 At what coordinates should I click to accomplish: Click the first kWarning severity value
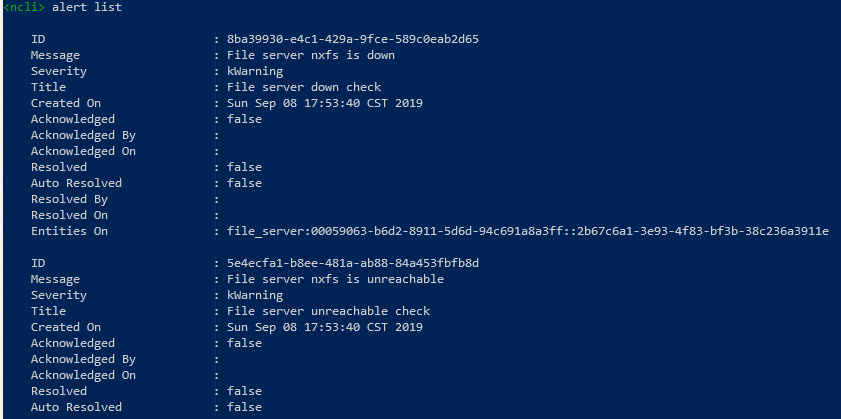click(255, 71)
